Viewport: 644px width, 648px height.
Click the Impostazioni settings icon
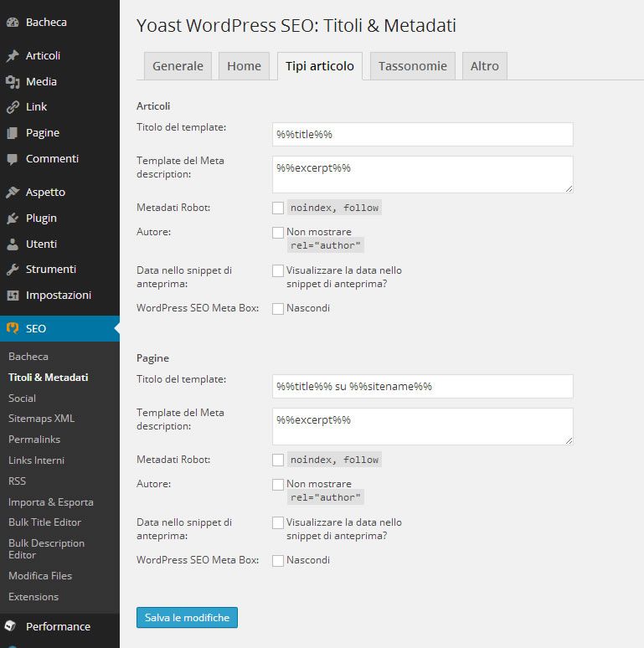pyautogui.click(x=13, y=296)
